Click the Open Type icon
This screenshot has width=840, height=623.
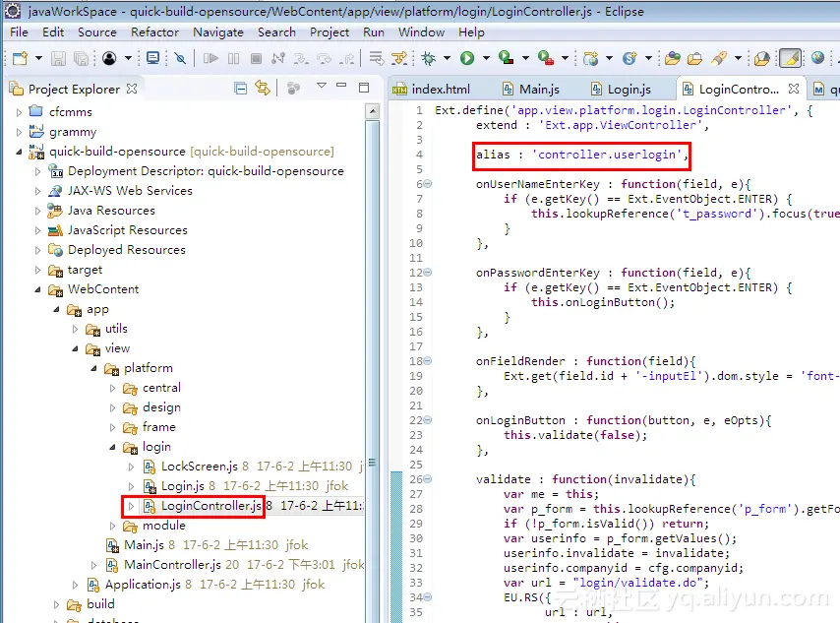tap(672, 58)
